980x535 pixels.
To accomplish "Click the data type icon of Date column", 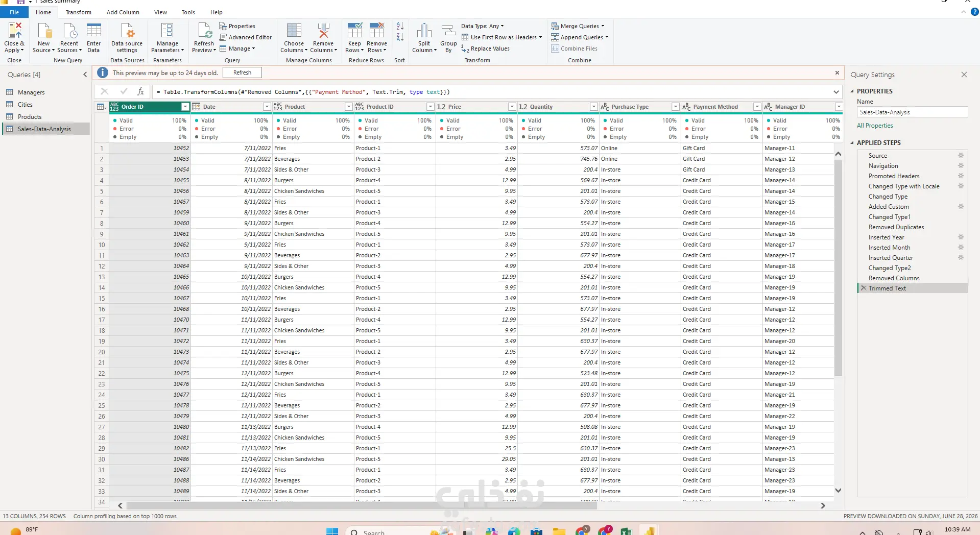I will point(196,107).
